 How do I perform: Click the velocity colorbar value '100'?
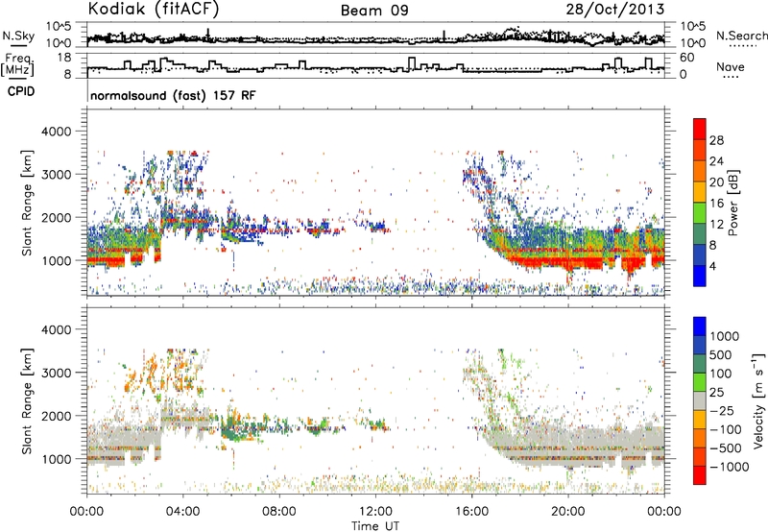(721, 374)
